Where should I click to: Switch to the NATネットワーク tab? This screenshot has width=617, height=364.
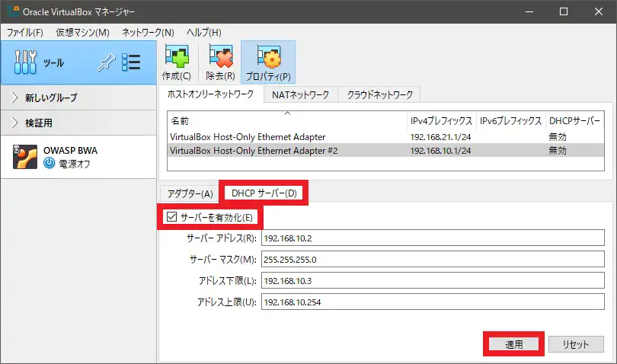(301, 95)
